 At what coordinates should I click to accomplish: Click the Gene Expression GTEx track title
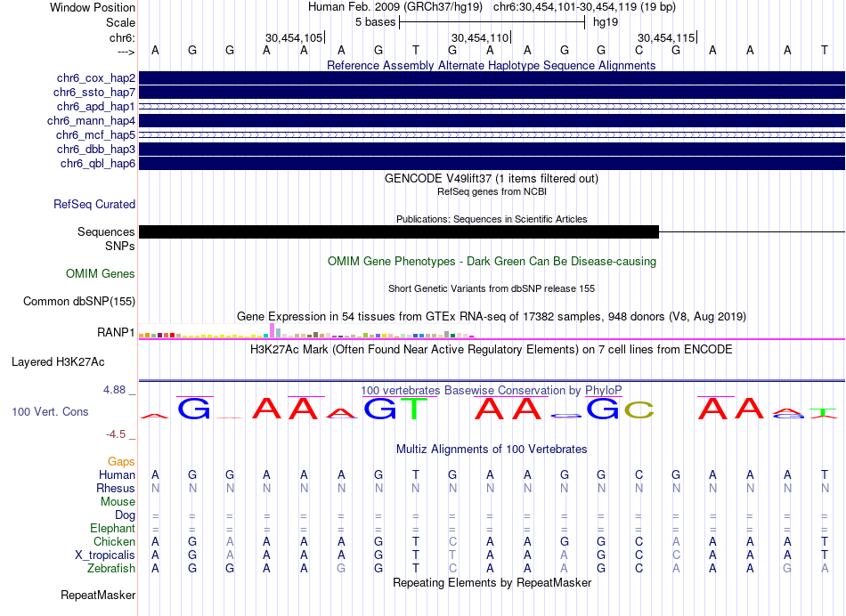[x=492, y=317]
